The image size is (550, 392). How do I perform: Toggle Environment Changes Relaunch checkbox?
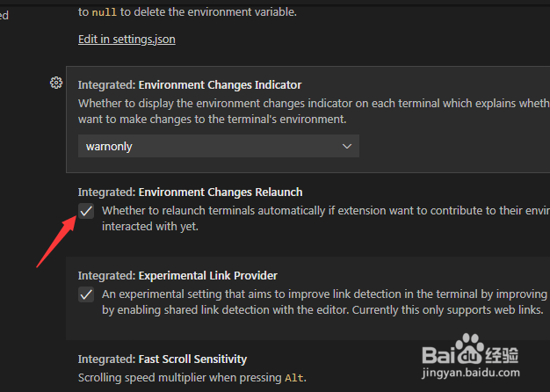coord(86,211)
